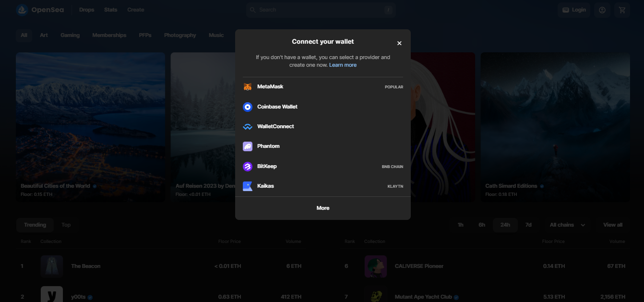Screen dimensions: 644x302
Task: Open CALIVERSE Pioneer collection avatar
Action: (376, 266)
